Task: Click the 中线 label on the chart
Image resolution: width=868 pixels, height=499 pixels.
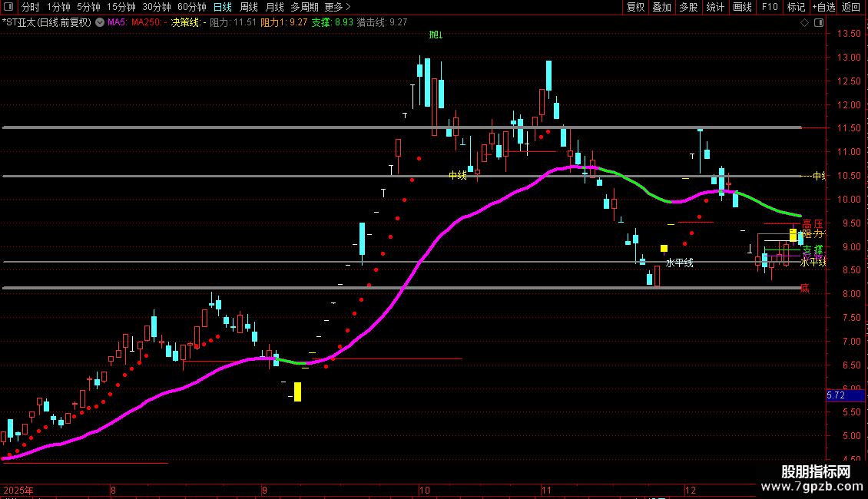Action: pyautogui.click(x=457, y=175)
